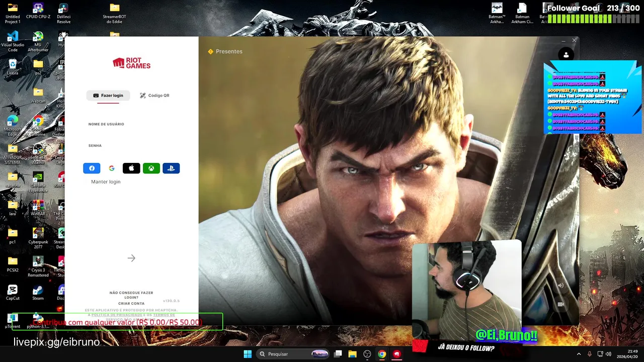Screen dimensions: 644x362
Task: Launch µTorrent desktop shortcut
Action: tap(13, 321)
